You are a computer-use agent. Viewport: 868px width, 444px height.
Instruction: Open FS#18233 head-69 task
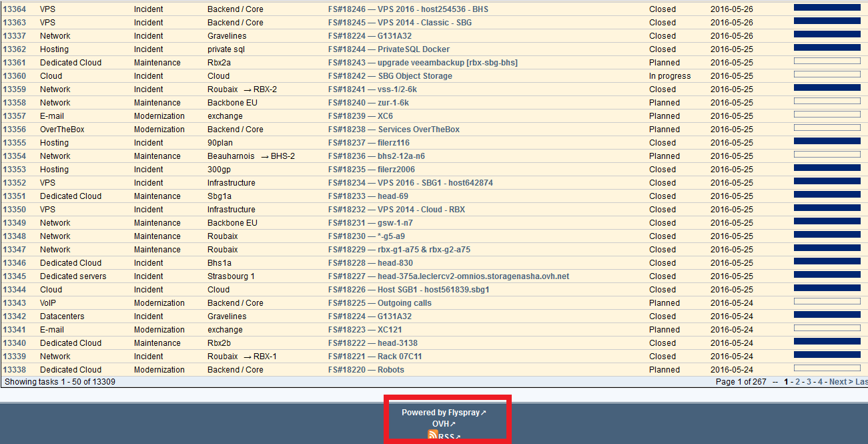368,196
